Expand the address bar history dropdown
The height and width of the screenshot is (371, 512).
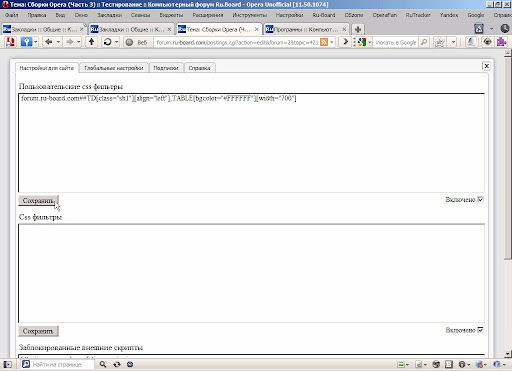(x=332, y=42)
